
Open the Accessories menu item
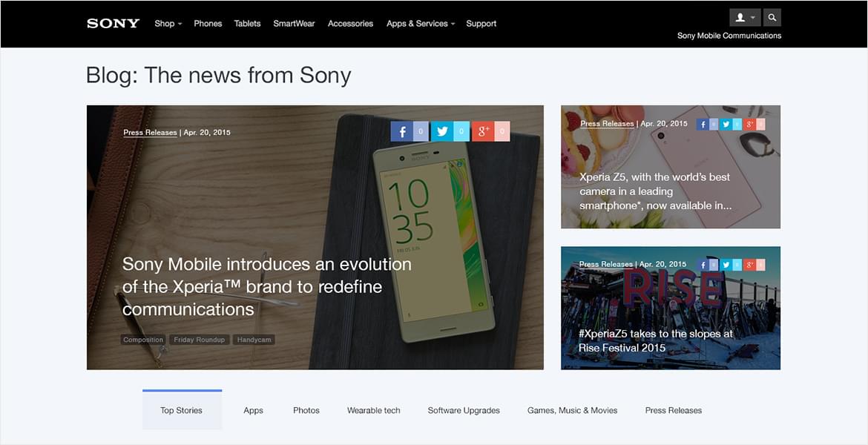click(x=350, y=23)
